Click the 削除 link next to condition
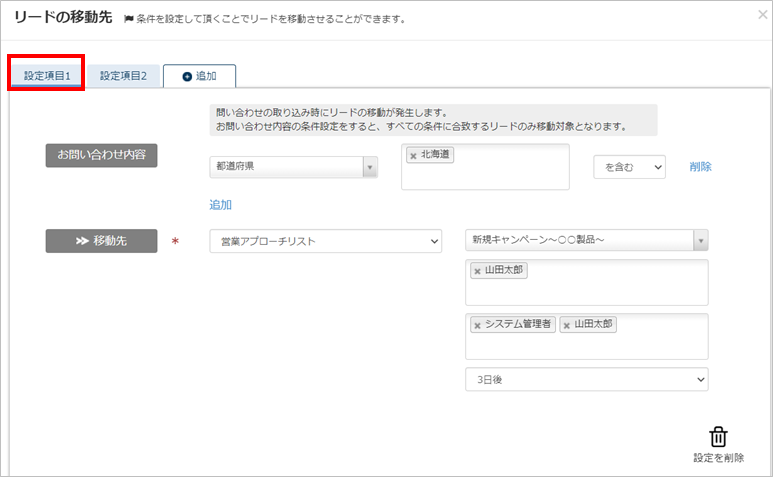773x477 pixels. pos(700,167)
